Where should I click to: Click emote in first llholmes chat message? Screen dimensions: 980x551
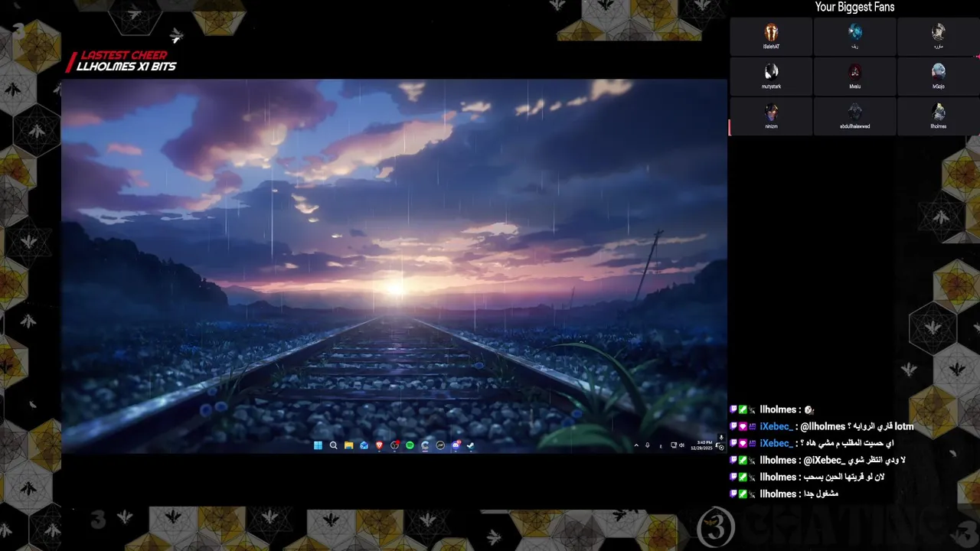pos(809,410)
